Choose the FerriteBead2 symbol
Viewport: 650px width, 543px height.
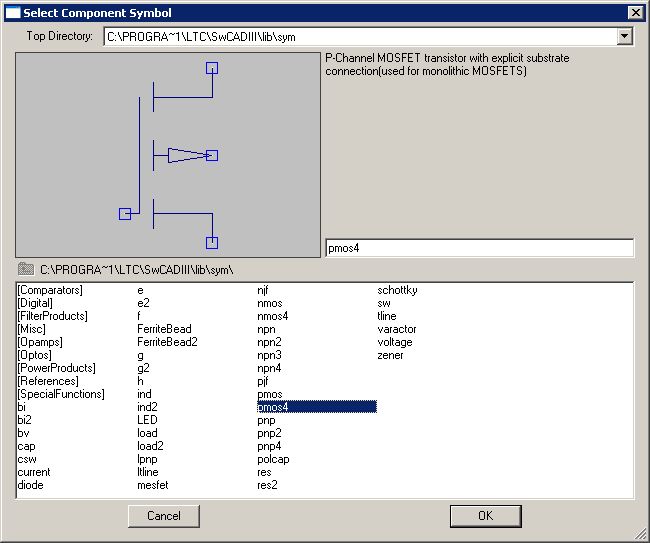tap(167, 342)
